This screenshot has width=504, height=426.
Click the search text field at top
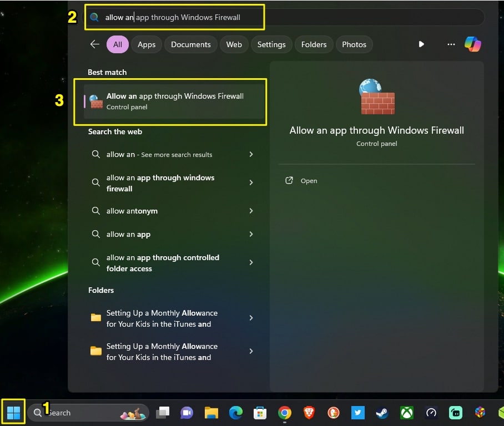[284, 17]
